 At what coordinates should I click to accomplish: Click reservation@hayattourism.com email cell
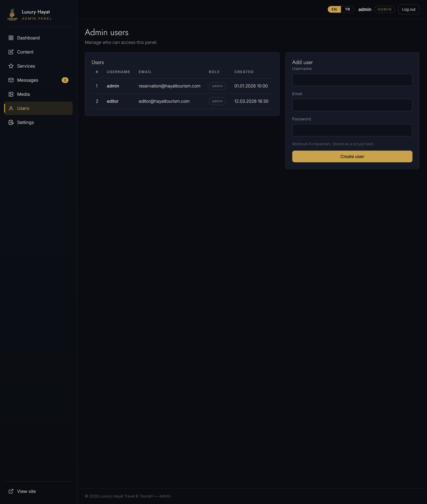pos(169,86)
